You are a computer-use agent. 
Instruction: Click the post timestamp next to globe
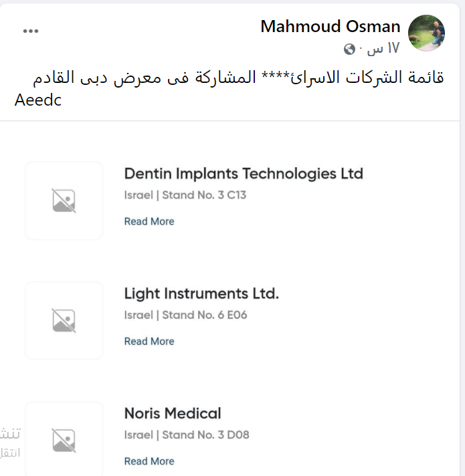[x=383, y=49]
